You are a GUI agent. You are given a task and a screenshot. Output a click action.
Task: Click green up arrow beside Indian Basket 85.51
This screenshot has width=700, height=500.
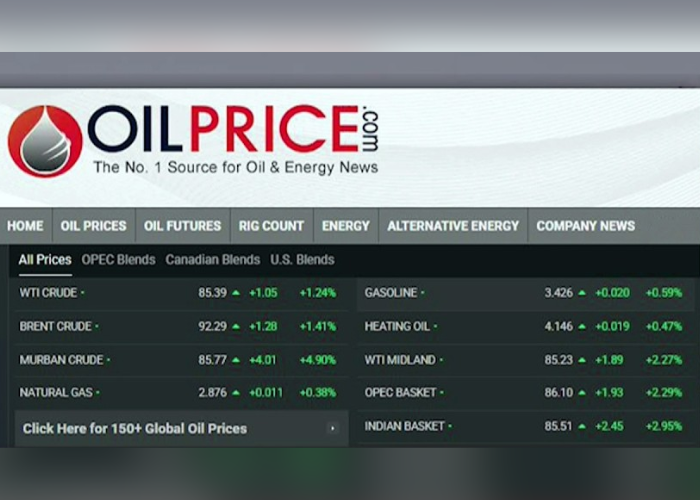(582, 426)
